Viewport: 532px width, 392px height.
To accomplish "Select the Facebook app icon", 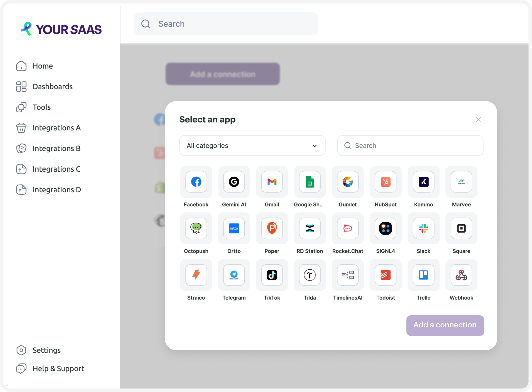I will pos(196,182).
